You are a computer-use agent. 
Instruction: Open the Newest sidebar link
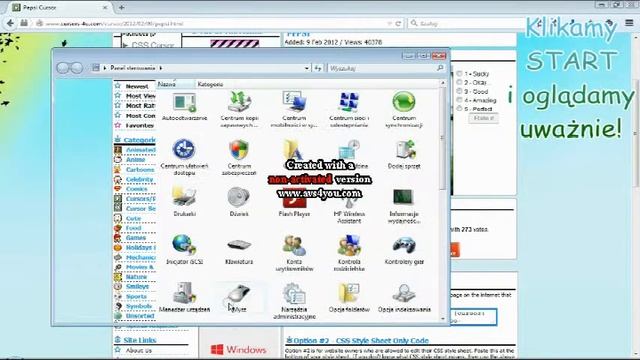point(137,86)
